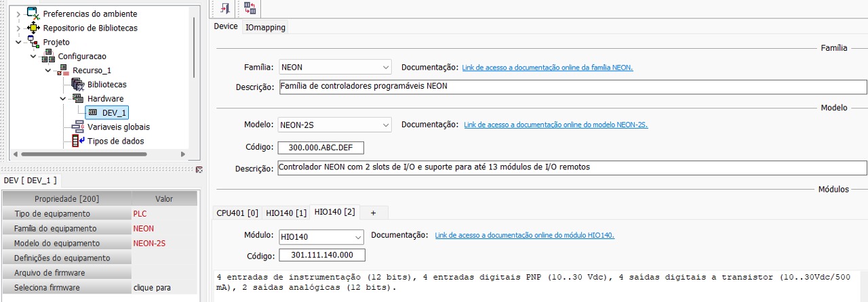
Task: Select the Arquivo de firmware property row
Action: click(x=100, y=273)
